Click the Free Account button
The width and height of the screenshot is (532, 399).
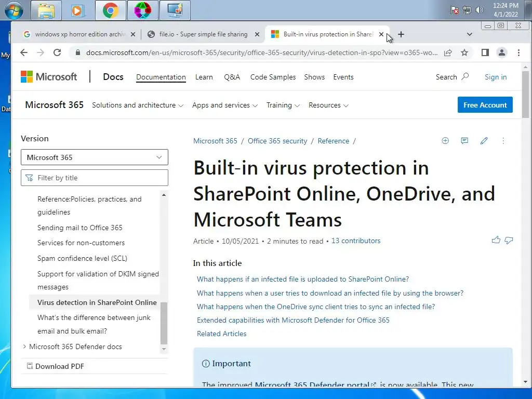[485, 105]
